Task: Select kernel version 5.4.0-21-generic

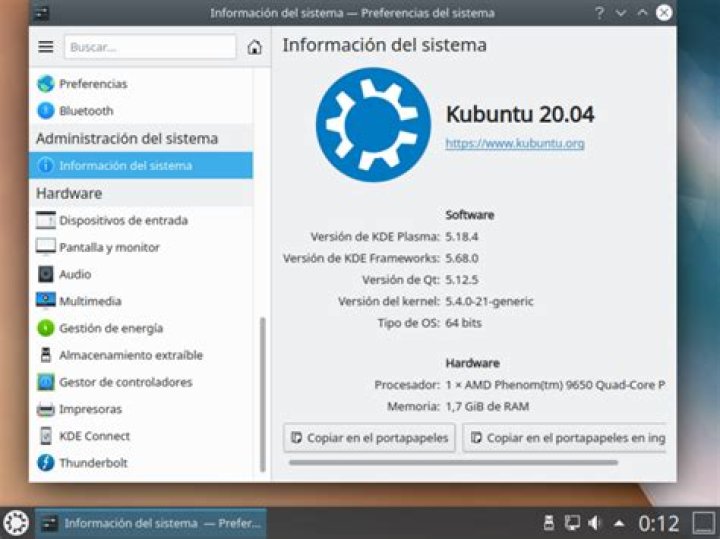Action: tap(489, 302)
